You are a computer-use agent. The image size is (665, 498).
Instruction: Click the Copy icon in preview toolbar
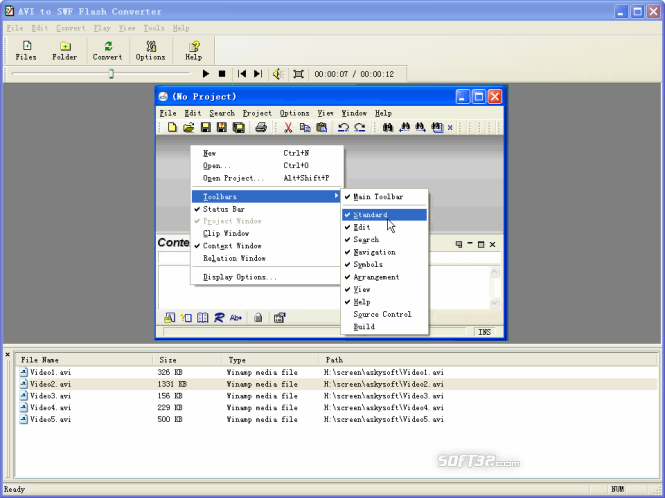pyautogui.click(x=305, y=127)
